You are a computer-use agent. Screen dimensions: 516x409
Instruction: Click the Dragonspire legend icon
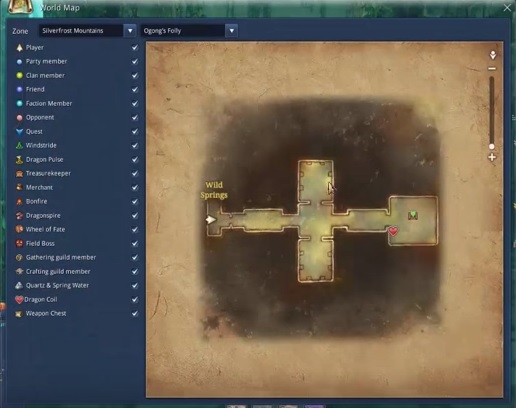tap(19, 215)
